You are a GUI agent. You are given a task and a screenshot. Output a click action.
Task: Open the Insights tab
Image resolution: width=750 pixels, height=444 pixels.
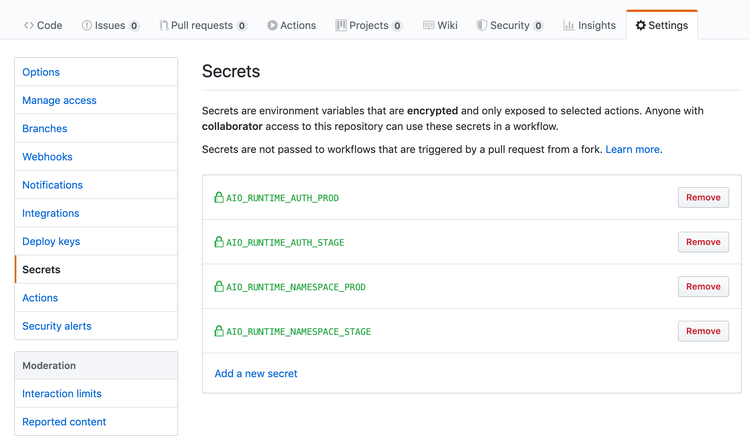coord(589,25)
